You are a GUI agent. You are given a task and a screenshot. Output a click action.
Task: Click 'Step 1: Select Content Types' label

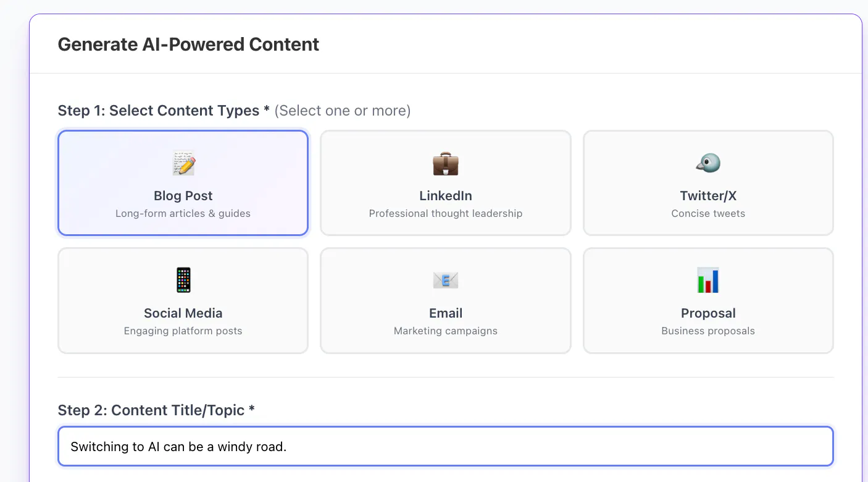point(164,111)
